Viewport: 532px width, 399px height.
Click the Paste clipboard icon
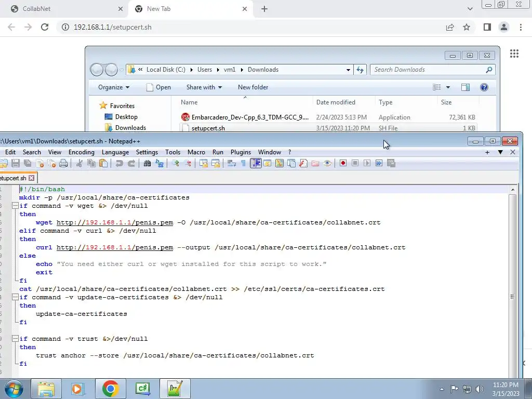click(x=103, y=163)
